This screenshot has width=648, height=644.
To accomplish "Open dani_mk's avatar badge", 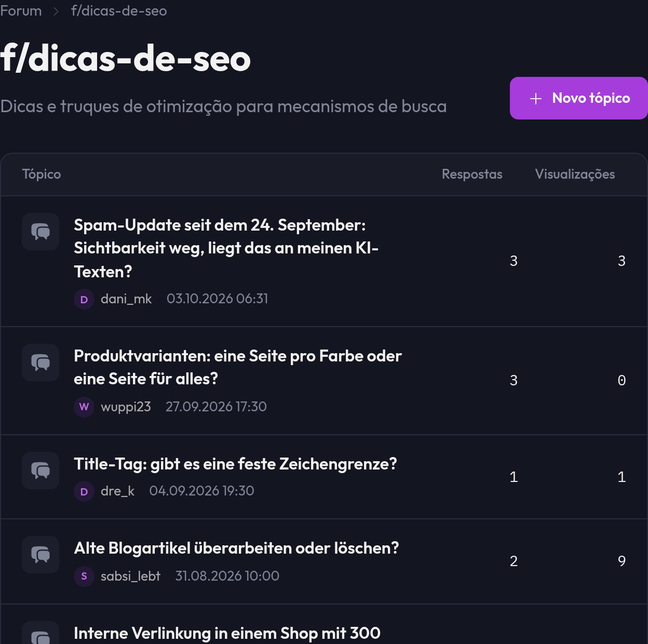I will pyautogui.click(x=84, y=299).
